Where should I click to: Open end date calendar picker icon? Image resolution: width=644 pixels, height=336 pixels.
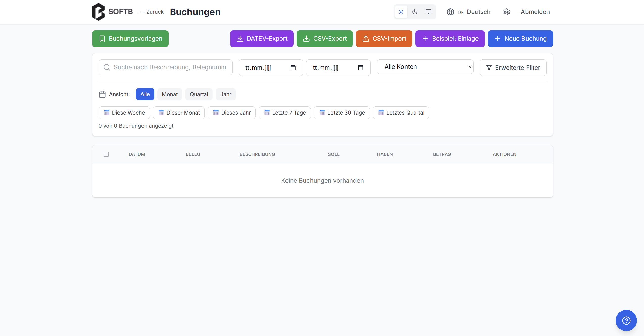click(x=360, y=68)
